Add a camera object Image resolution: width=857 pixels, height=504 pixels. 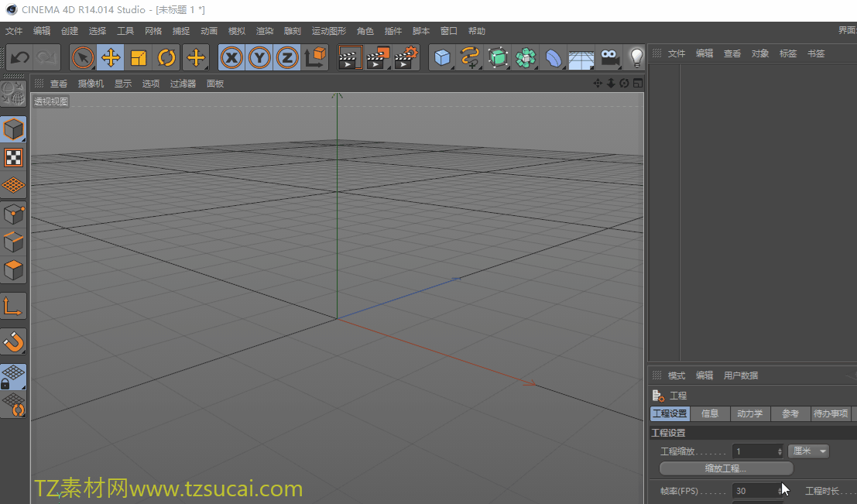click(609, 57)
